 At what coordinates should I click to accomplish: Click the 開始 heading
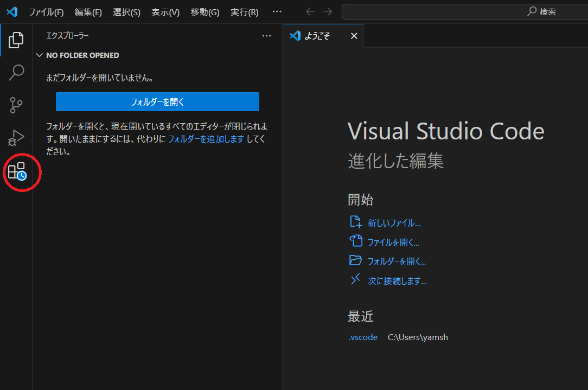[x=360, y=200]
